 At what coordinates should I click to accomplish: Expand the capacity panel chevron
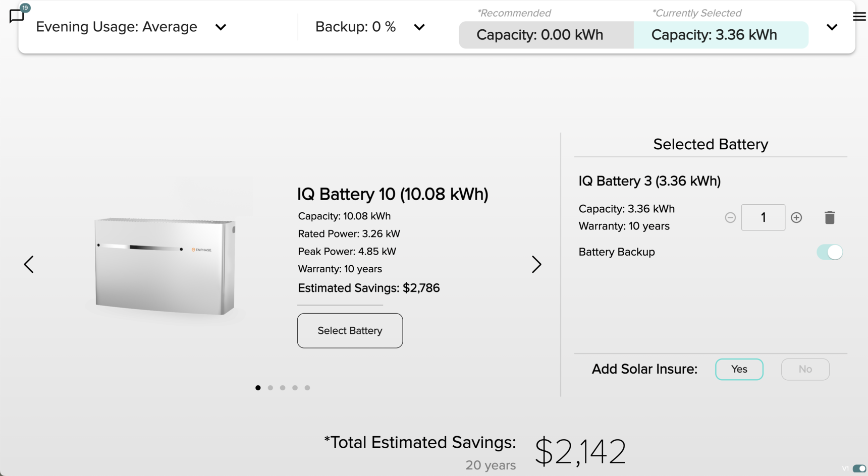832,27
